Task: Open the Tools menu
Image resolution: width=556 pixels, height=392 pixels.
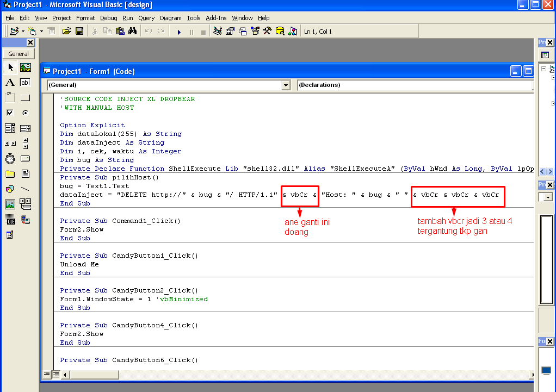Action: click(194, 18)
